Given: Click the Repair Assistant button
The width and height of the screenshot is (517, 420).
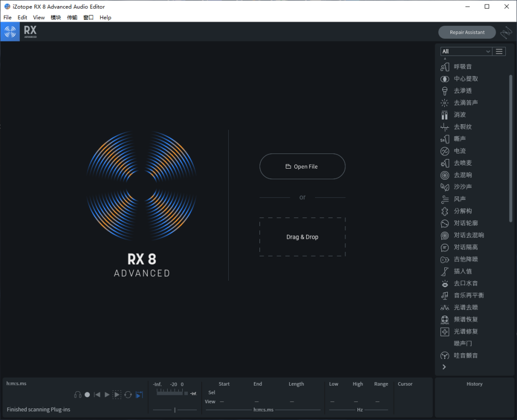Looking at the screenshot, I should [467, 32].
